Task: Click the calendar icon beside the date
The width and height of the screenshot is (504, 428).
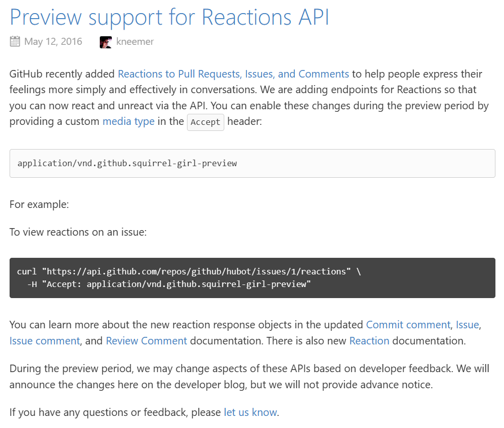Action: (x=15, y=41)
